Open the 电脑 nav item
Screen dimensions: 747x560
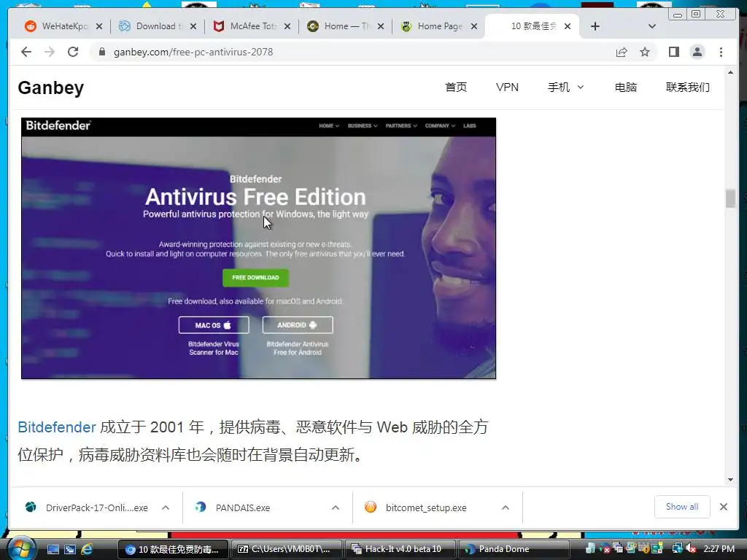[625, 87]
